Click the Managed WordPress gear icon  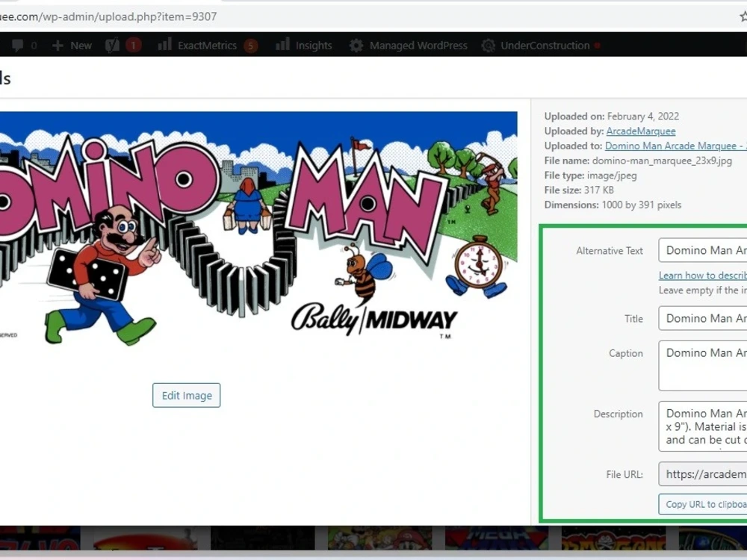356,46
